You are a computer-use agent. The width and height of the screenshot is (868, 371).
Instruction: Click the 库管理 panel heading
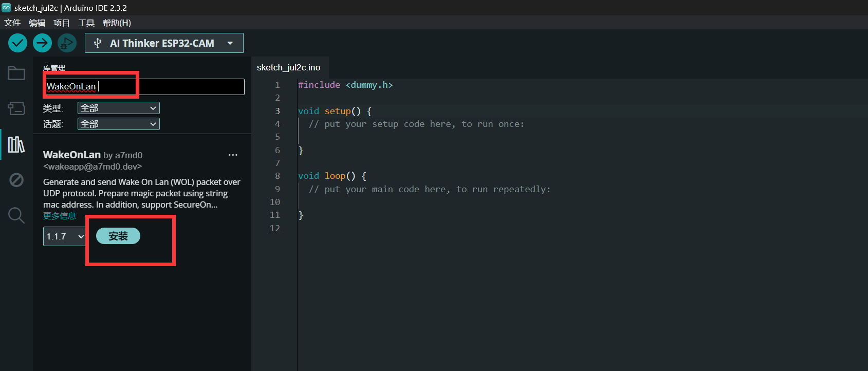coord(54,68)
